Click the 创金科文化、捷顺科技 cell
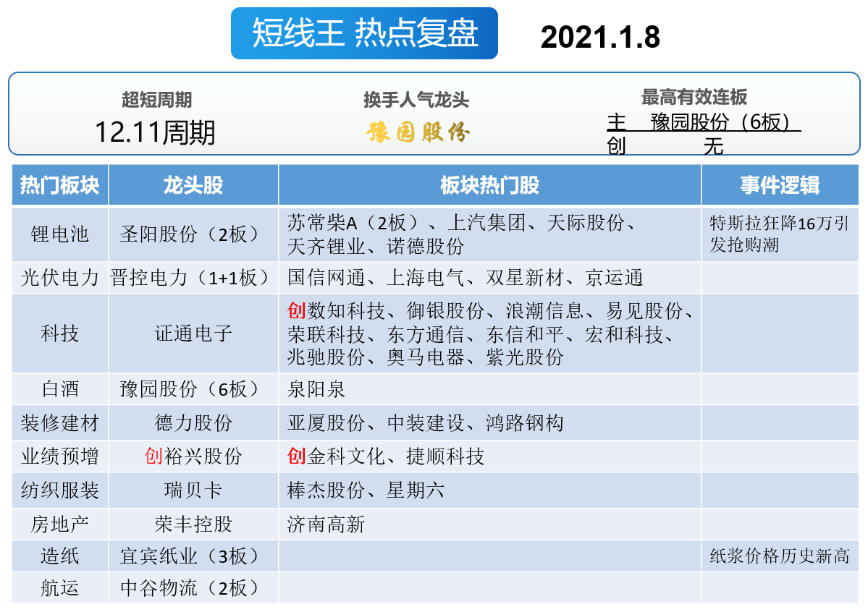 pyautogui.click(x=490, y=456)
